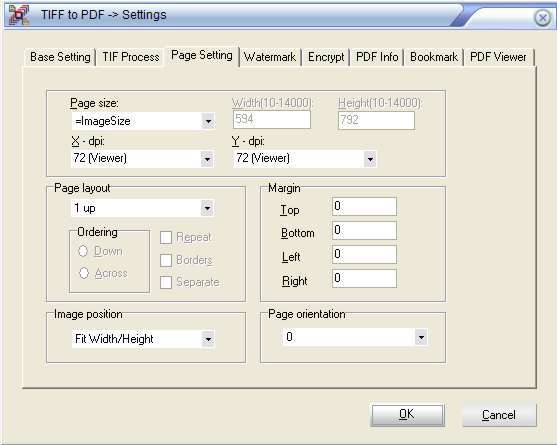Click the Width input field showing 594
The image size is (557, 445).
(272, 120)
